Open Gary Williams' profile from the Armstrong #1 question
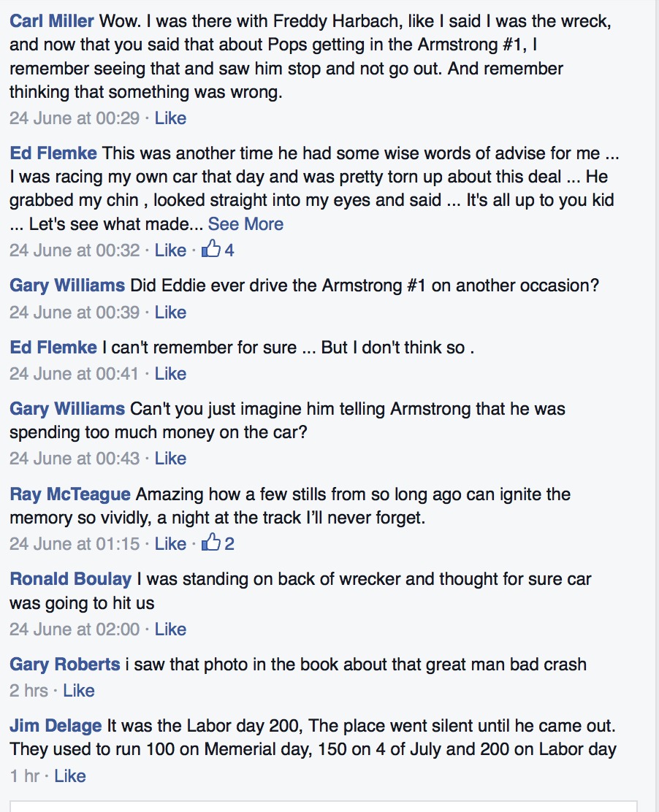 click(67, 286)
